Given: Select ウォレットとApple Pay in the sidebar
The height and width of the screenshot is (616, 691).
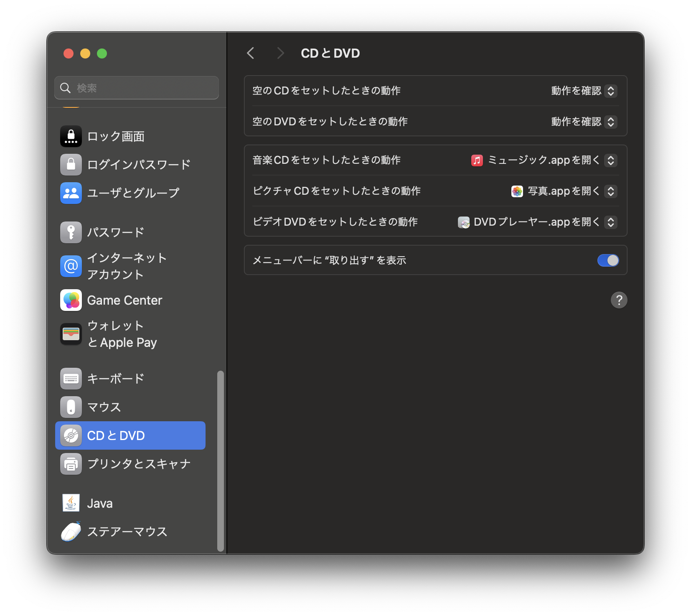Looking at the screenshot, I should tap(130, 334).
